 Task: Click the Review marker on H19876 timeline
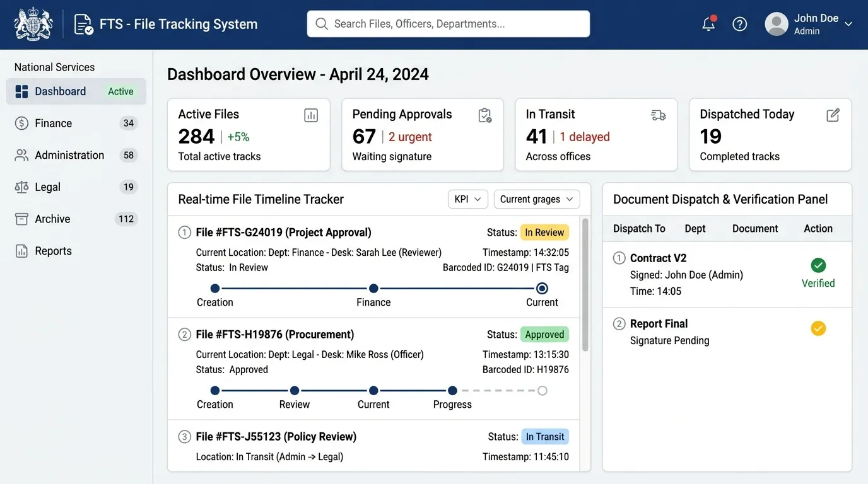[295, 391]
